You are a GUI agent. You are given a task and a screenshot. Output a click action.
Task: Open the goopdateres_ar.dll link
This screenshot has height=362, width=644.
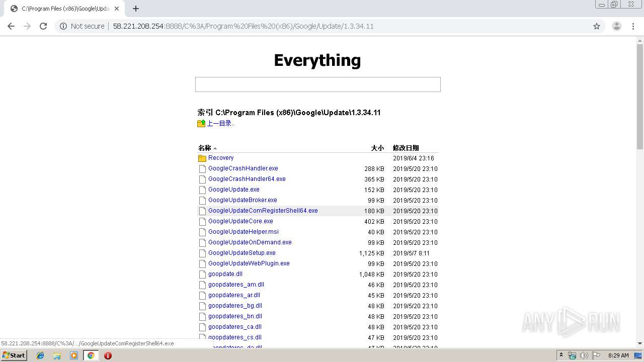(x=234, y=295)
